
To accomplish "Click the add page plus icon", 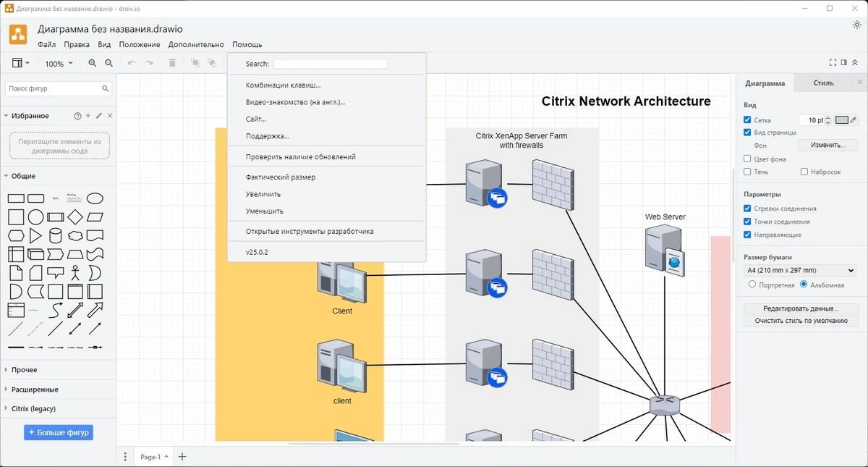I will pos(182,457).
